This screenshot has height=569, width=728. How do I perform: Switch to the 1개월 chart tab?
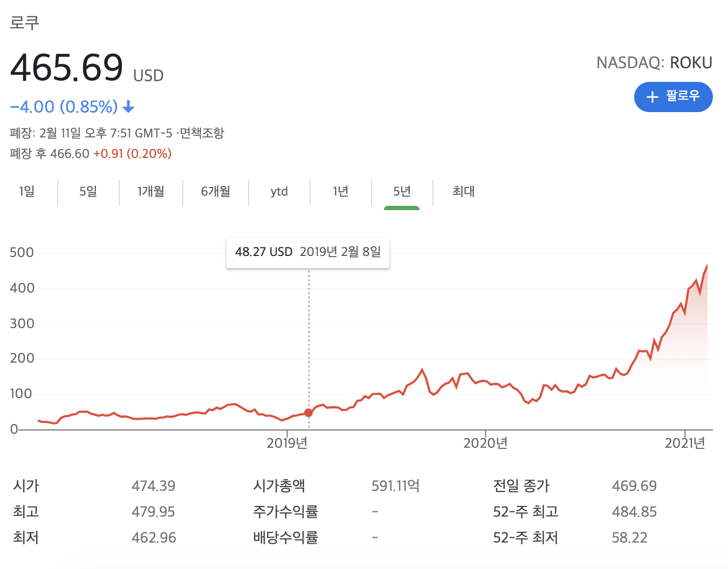coord(151,191)
